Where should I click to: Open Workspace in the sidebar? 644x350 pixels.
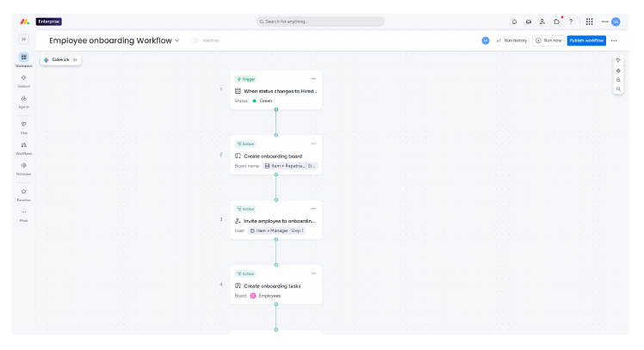pyautogui.click(x=24, y=59)
